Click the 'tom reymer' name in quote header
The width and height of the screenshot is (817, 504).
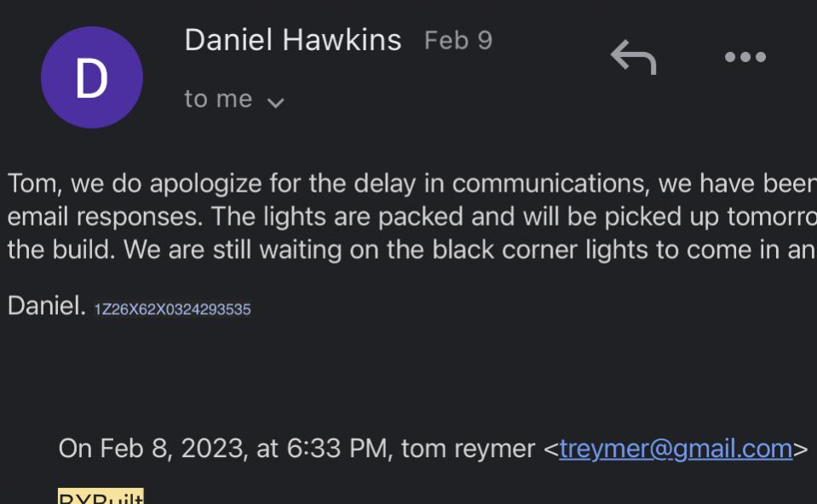point(468,449)
